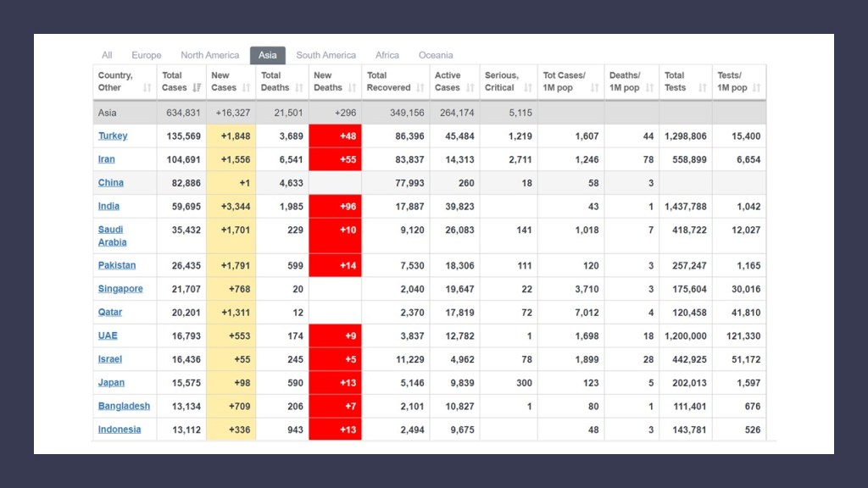The image size is (868, 488).
Task: Sort by Country, Other column icon
Action: click(147, 88)
